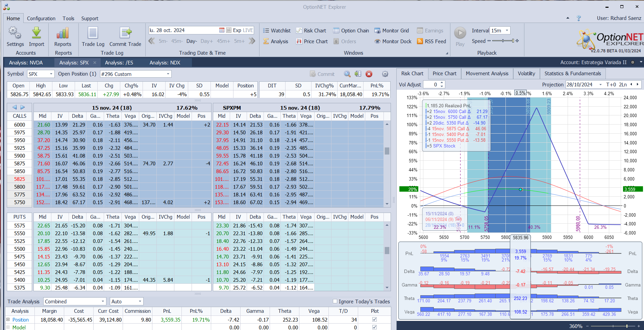Open the Monitor Grid window
This screenshot has width=644, height=330.
pyautogui.click(x=392, y=30)
